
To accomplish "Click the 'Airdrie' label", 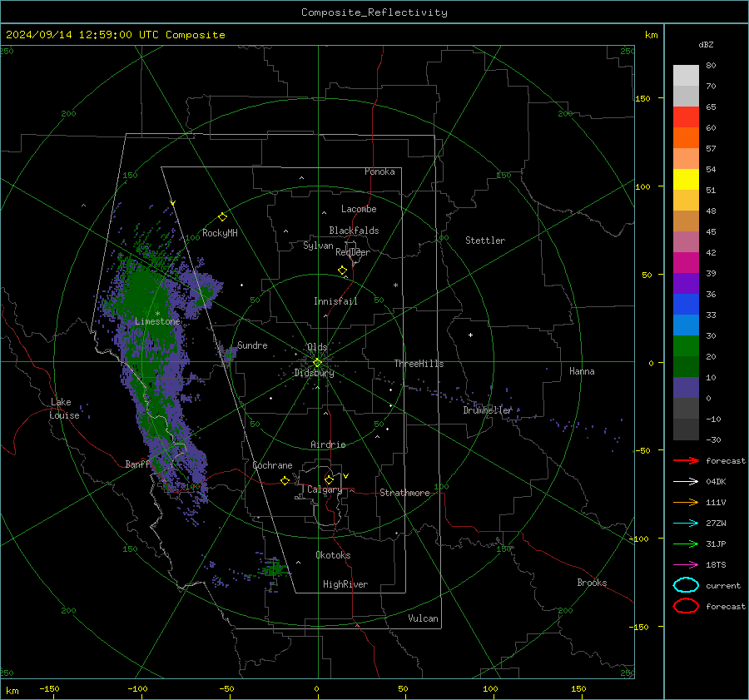I will [328, 444].
